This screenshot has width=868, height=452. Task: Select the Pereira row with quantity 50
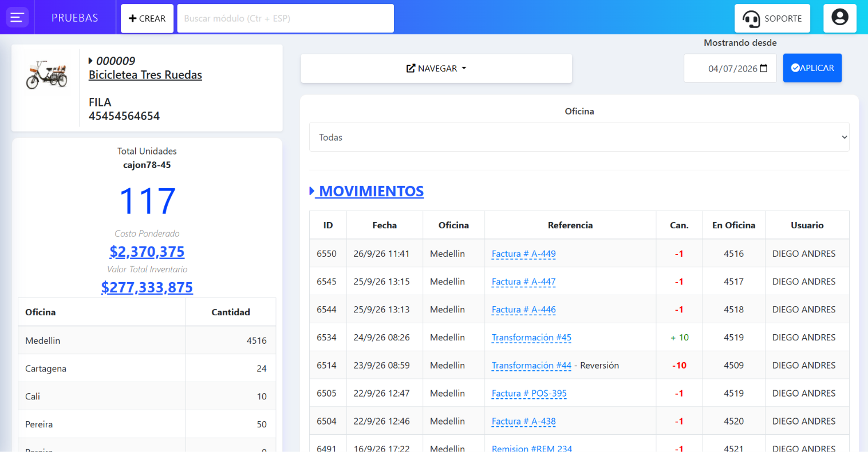tap(147, 425)
